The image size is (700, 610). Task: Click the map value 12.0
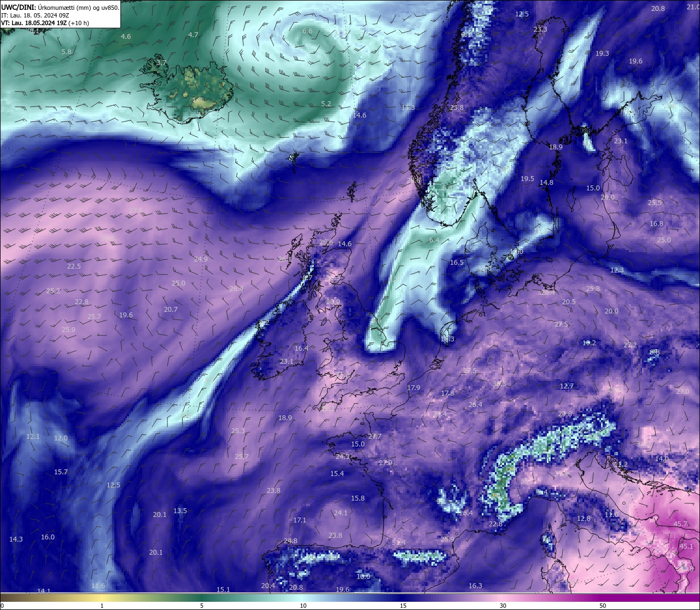click(61, 438)
